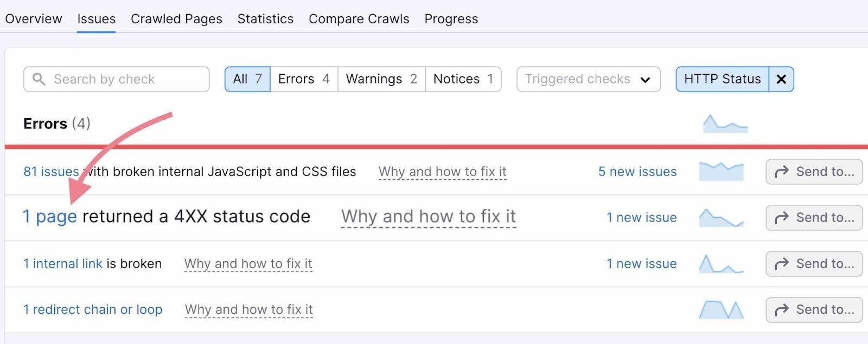
Task: Open trend chart for 4XX status code row
Action: point(721,218)
